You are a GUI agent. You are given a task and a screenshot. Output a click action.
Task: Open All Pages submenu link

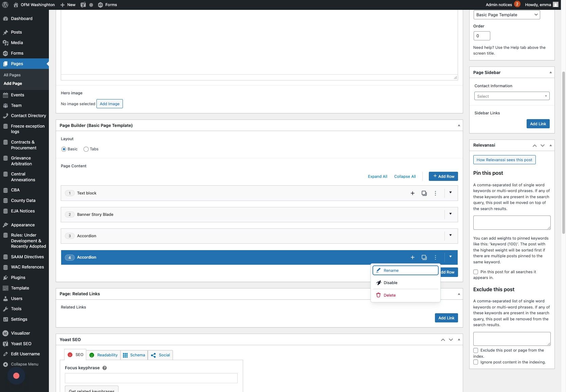point(12,75)
